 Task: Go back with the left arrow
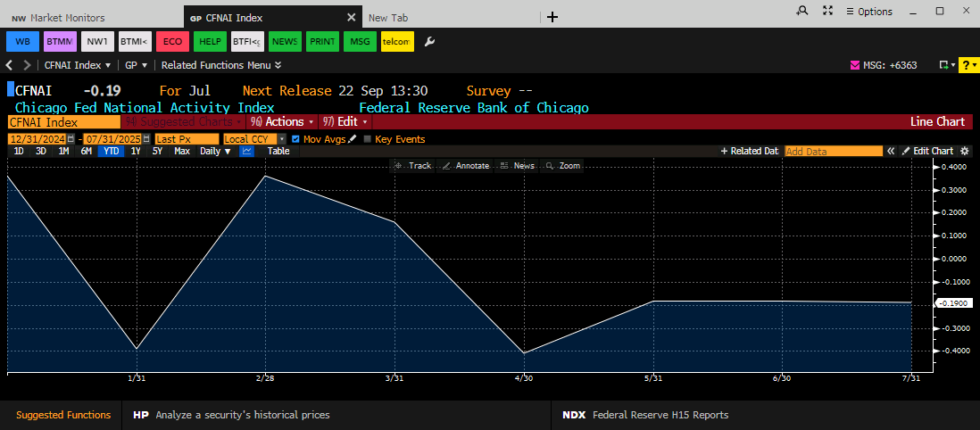coord(10,65)
